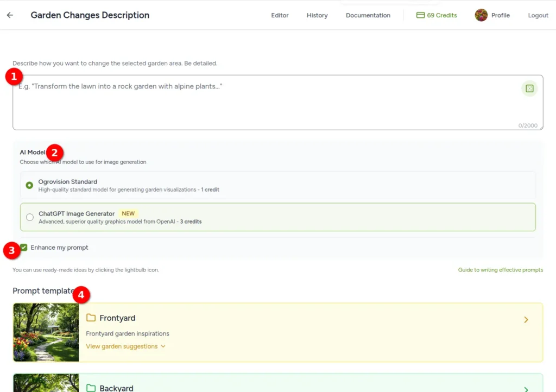Open the History page in the top navigation
556x392 pixels.
click(317, 15)
